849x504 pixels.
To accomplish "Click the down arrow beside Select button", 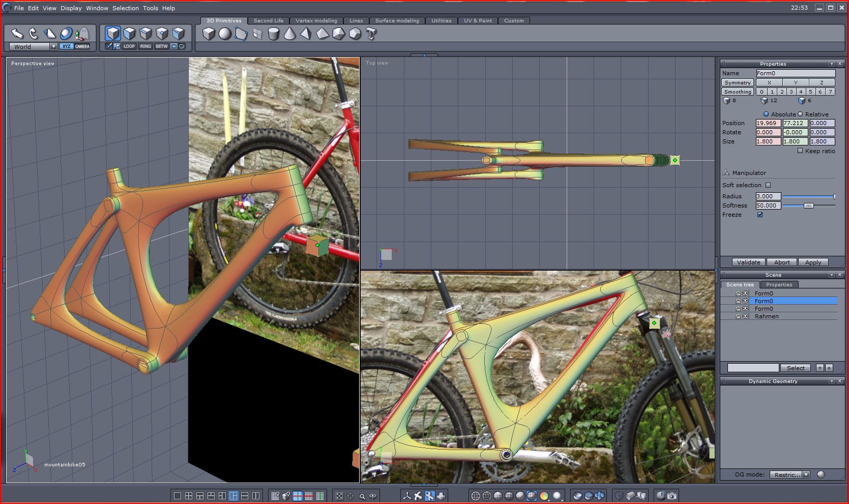I will coord(820,368).
